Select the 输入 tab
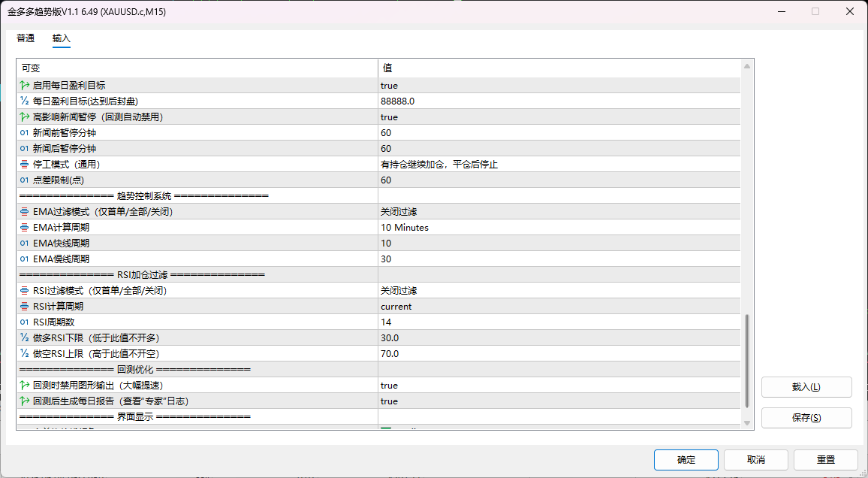Image resolution: width=868 pixels, height=478 pixels. point(62,38)
